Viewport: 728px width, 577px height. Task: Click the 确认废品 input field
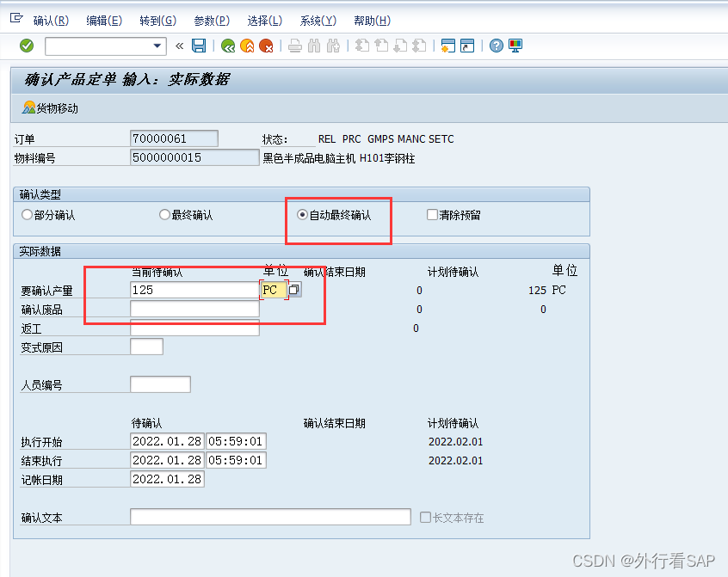[194, 309]
